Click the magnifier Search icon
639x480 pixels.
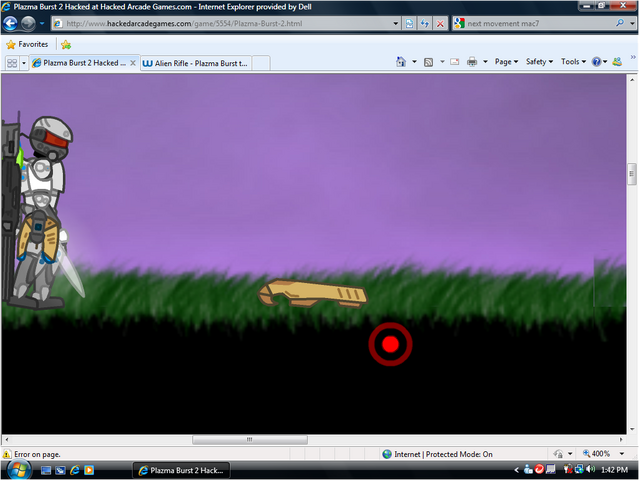pos(620,23)
